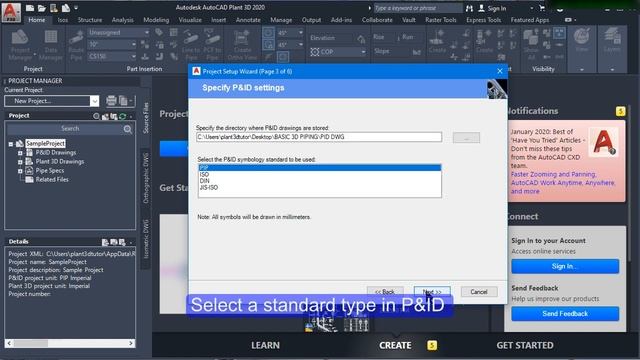Click the Open file quick access icon

pyautogui.click(x=42, y=7)
